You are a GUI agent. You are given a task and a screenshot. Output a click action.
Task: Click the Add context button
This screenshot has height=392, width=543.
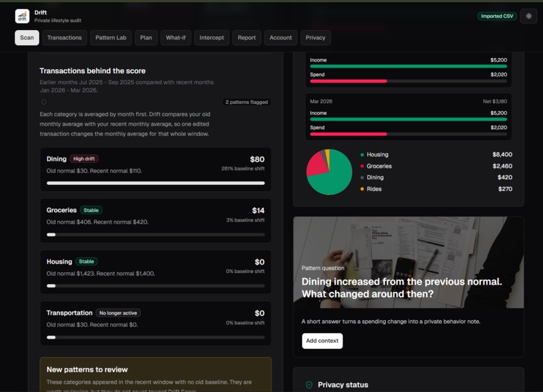point(322,341)
